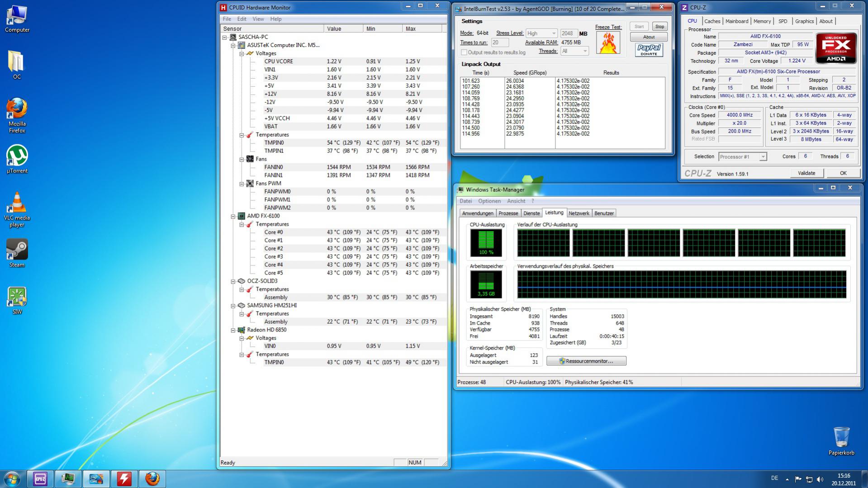Open the Papierkorb recycle bin
The width and height of the screenshot is (868, 488).
(x=841, y=441)
